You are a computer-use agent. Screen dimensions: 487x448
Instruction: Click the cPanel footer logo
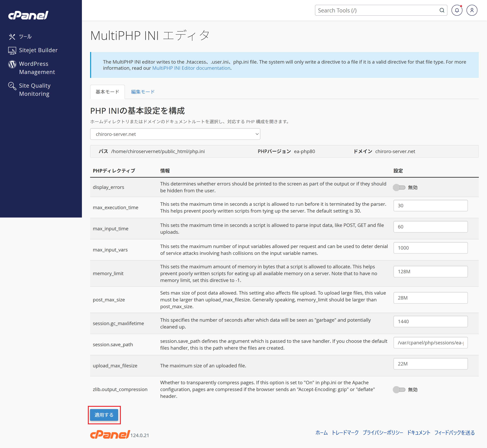(110, 434)
